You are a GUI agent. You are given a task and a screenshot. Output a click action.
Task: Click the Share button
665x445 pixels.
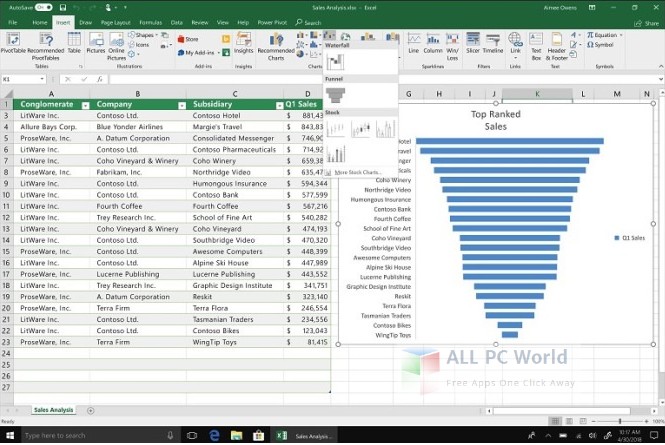tap(647, 23)
